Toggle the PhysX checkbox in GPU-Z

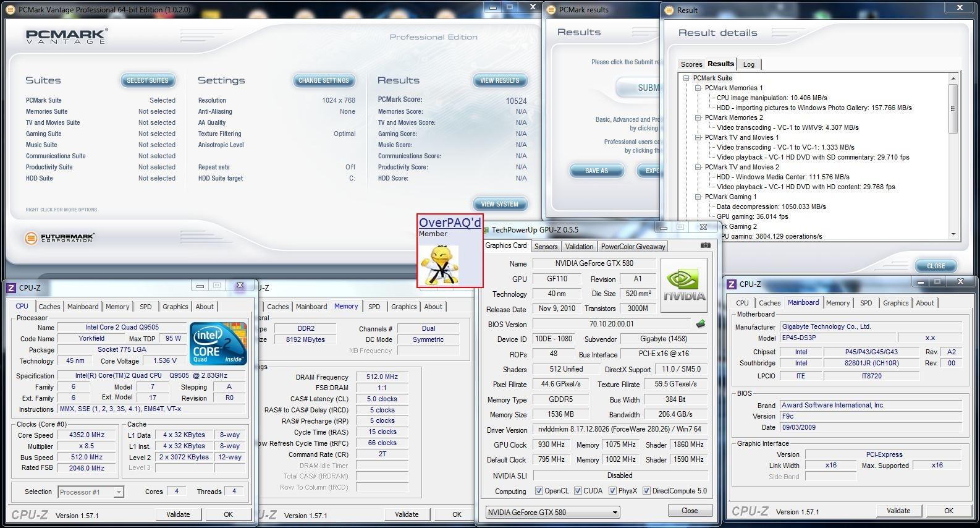tap(612, 491)
